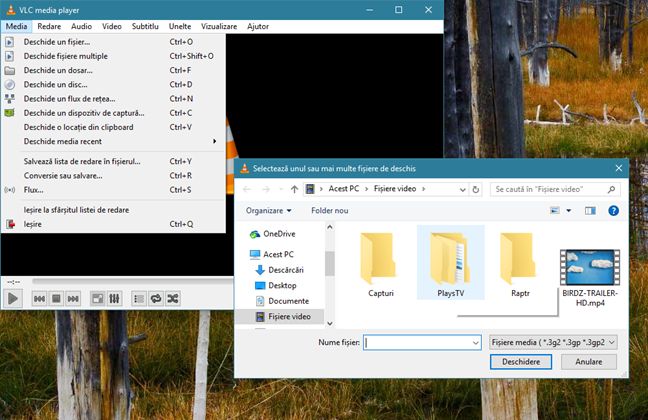The image size is (648, 420).
Task: Click the next track button in VLC
Action: point(73,298)
